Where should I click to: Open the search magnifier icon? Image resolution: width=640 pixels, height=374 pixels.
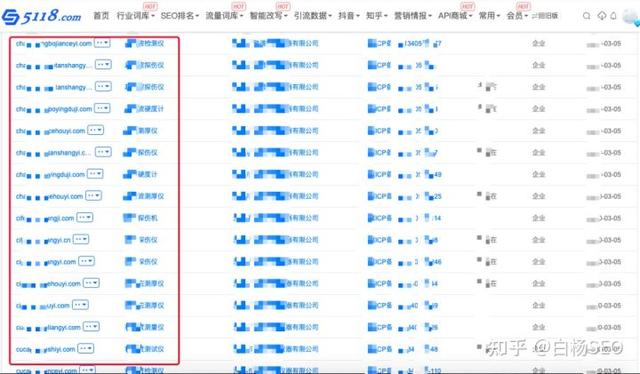587,16
